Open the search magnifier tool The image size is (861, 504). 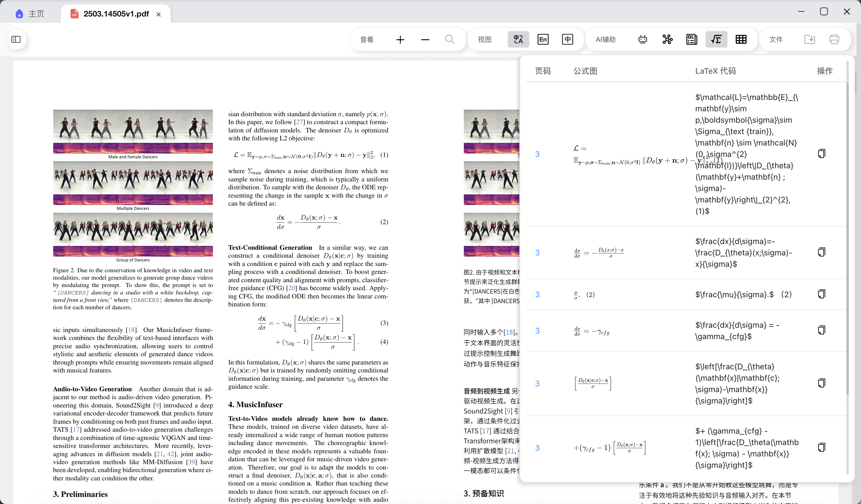coord(450,40)
